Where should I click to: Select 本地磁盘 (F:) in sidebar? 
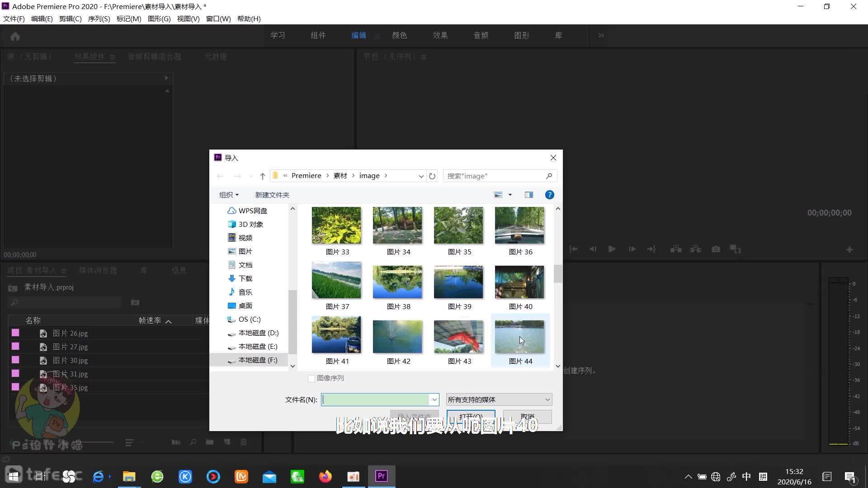click(x=252, y=360)
